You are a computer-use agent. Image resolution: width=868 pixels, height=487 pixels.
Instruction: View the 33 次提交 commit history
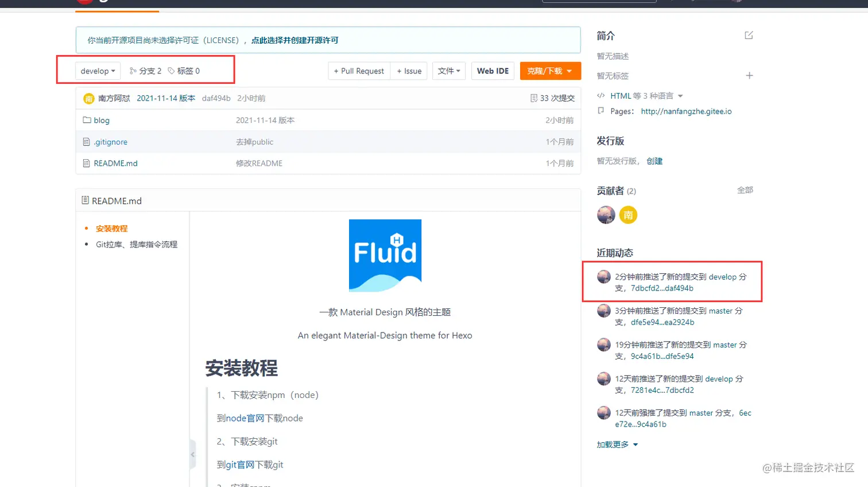pyautogui.click(x=552, y=98)
